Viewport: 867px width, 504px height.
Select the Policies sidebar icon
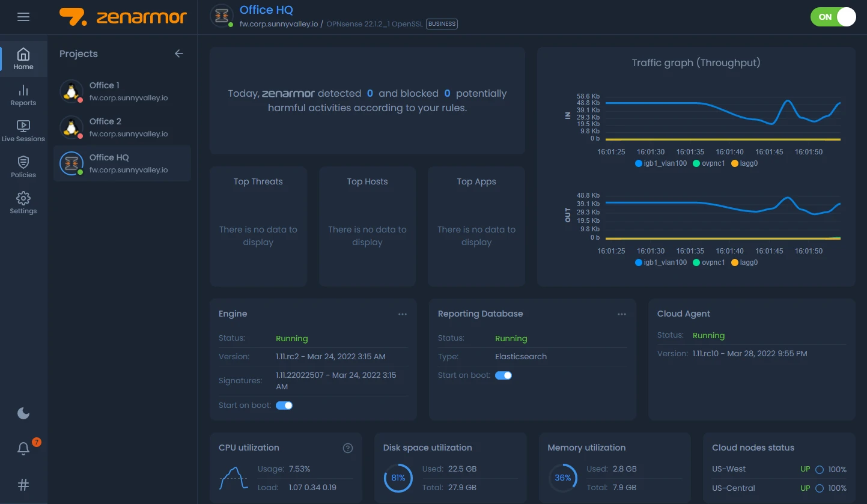tap(23, 167)
